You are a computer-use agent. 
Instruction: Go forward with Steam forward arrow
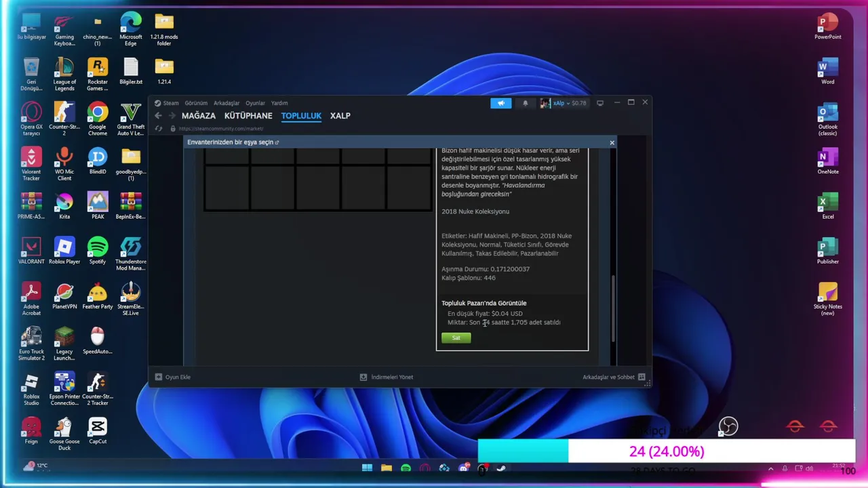point(172,116)
